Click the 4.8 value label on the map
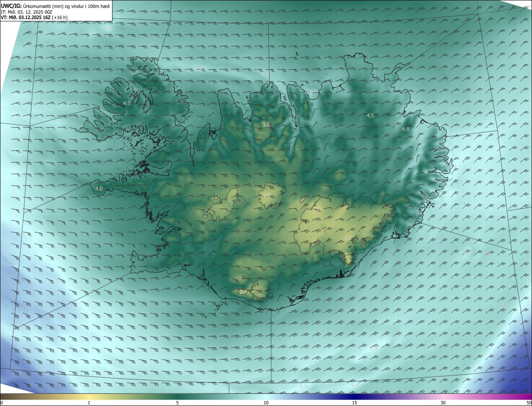This screenshot has height=406, width=532. (405, 129)
